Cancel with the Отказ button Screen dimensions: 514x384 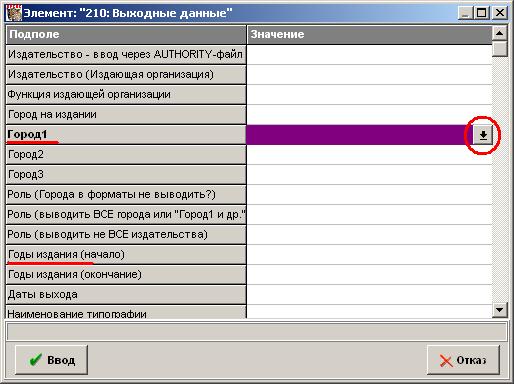pos(463,360)
